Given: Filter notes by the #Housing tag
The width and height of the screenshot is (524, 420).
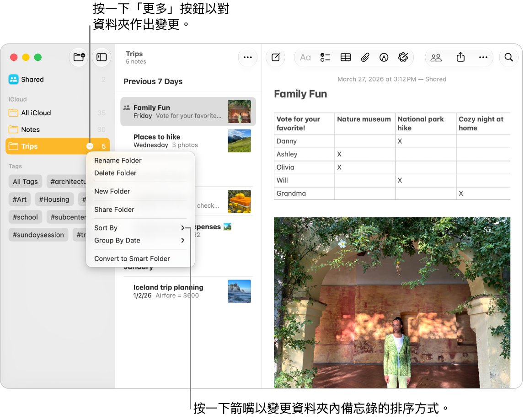Looking at the screenshot, I should pyautogui.click(x=54, y=199).
